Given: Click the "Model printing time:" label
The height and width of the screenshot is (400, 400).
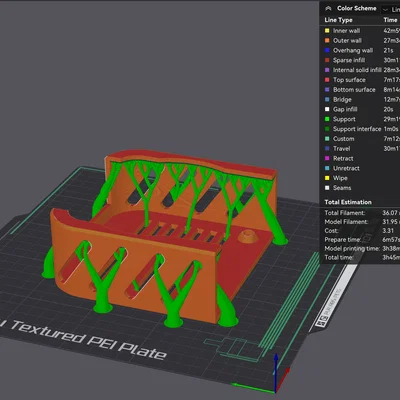Looking at the screenshot, I should pos(352,249).
